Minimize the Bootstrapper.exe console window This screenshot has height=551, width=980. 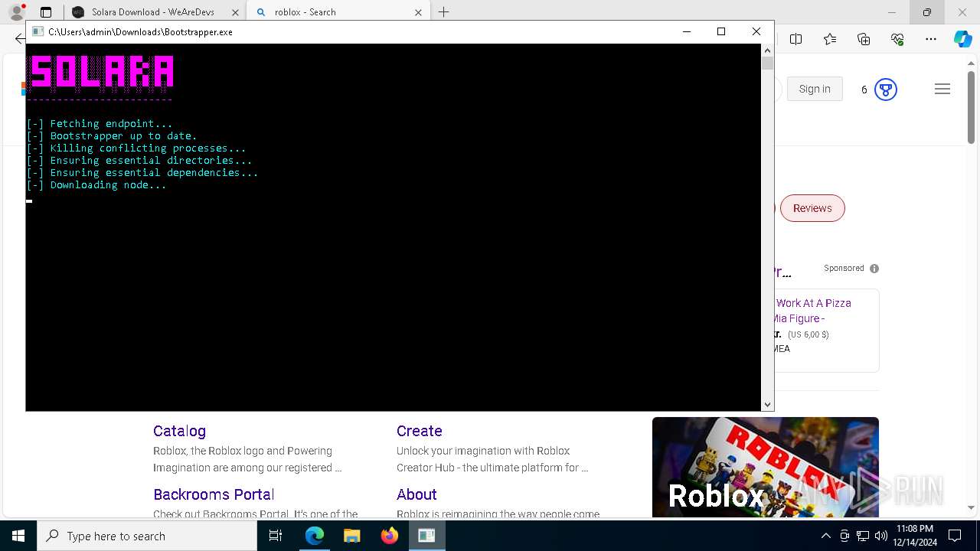(686, 31)
